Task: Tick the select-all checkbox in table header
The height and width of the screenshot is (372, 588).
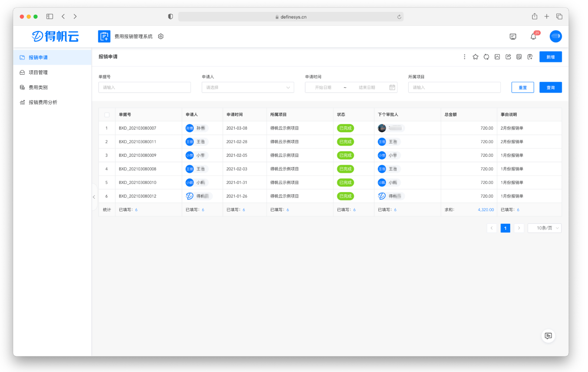Action: (107, 115)
